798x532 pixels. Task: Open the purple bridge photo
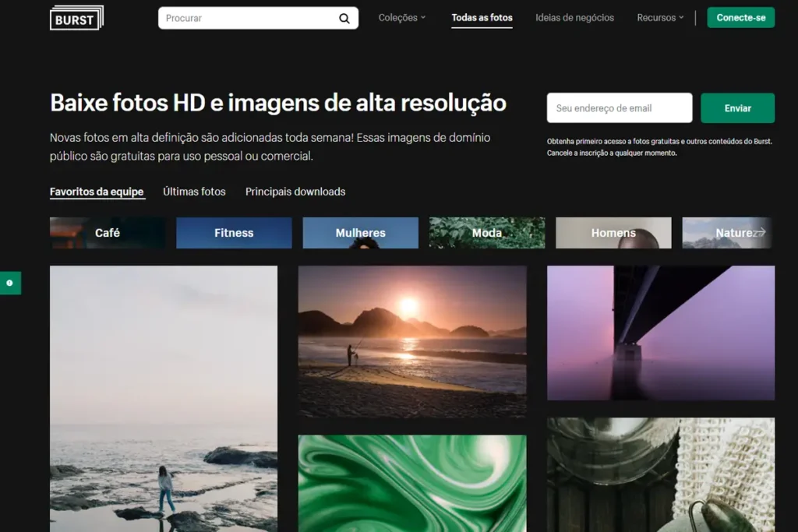pyautogui.click(x=661, y=333)
